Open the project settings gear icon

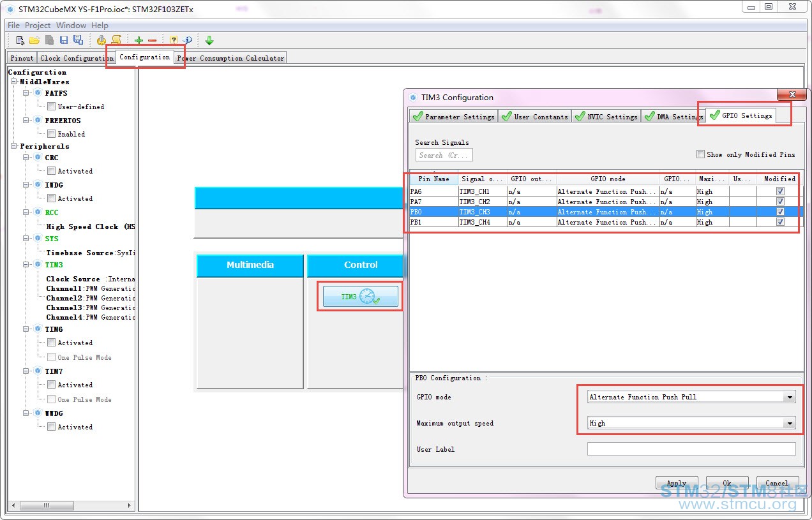click(101, 40)
